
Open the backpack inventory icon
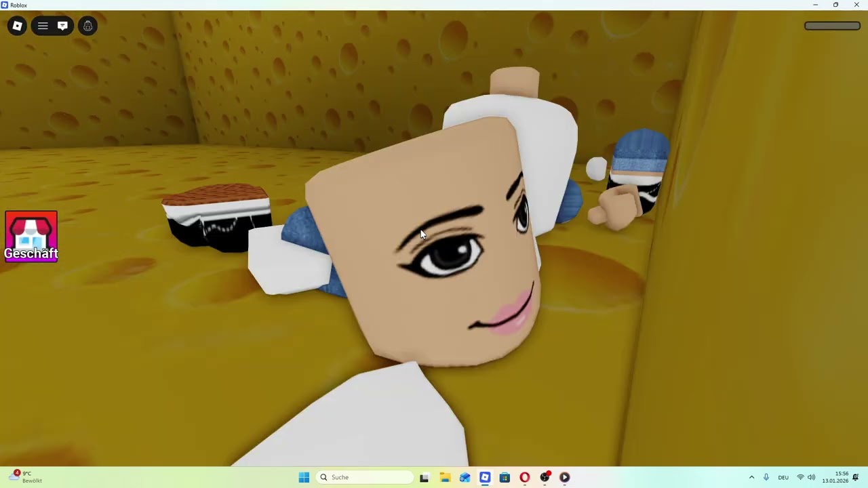tap(87, 26)
